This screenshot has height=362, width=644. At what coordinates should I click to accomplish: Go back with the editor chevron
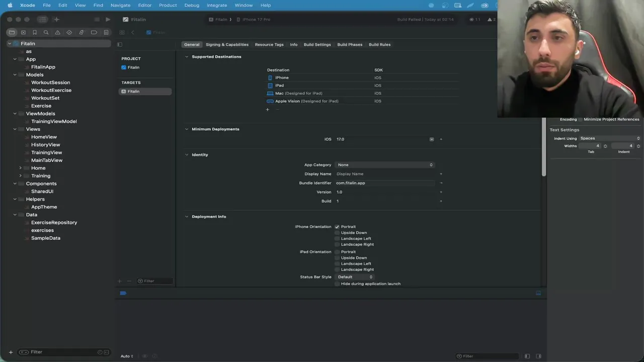point(133,32)
